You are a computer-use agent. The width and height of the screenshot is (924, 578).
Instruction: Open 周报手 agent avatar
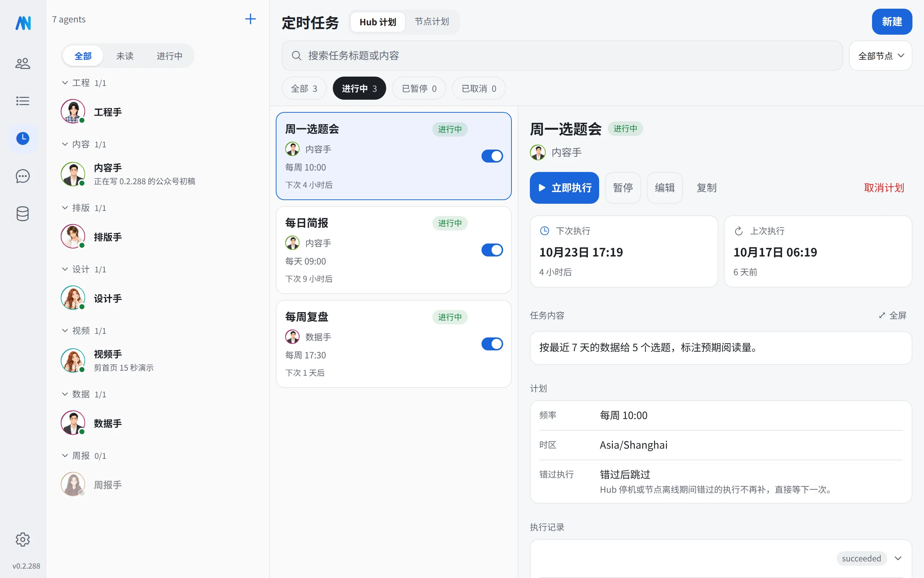(73, 484)
